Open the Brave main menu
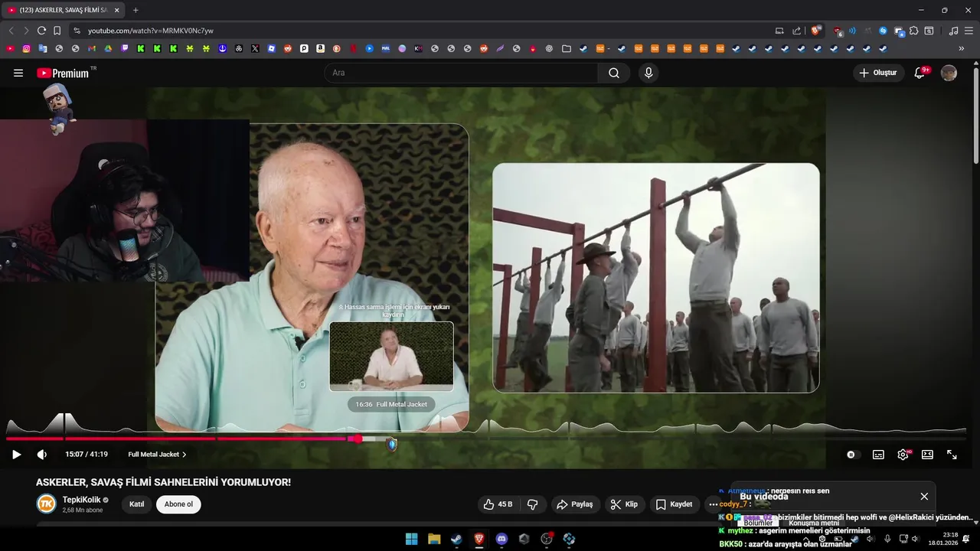The width and height of the screenshot is (980, 551). (x=969, y=31)
